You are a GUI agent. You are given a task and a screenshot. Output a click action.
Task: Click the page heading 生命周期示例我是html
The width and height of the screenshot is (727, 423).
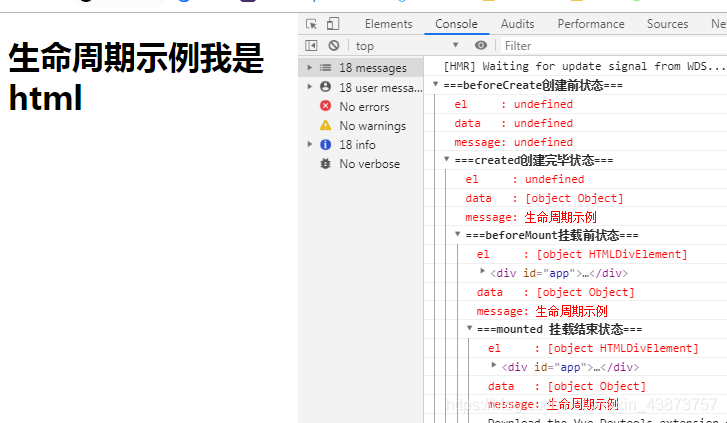(x=136, y=77)
